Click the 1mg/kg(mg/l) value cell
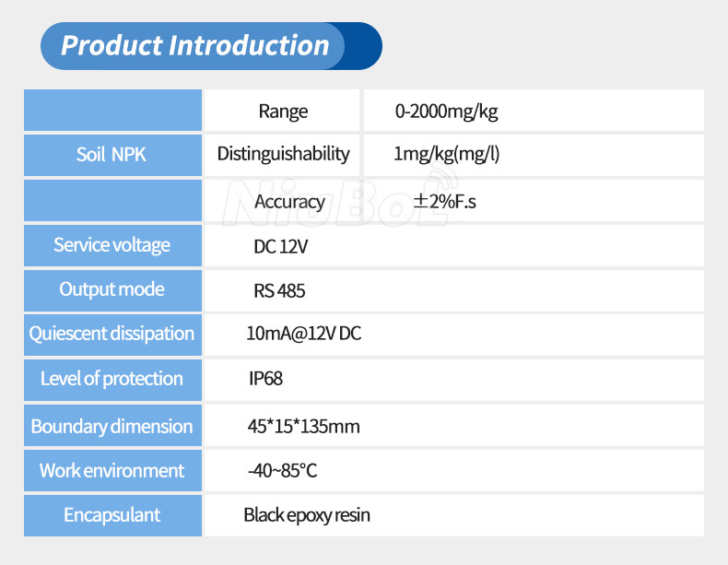The image size is (728, 565). coord(446,154)
